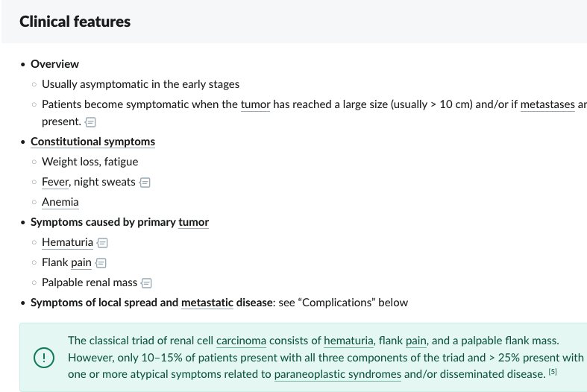Click note icon beside Flank pain
587x392 pixels.
click(x=101, y=262)
